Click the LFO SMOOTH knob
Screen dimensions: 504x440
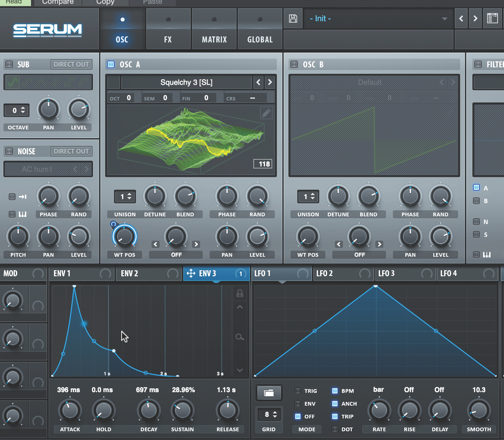(479, 410)
